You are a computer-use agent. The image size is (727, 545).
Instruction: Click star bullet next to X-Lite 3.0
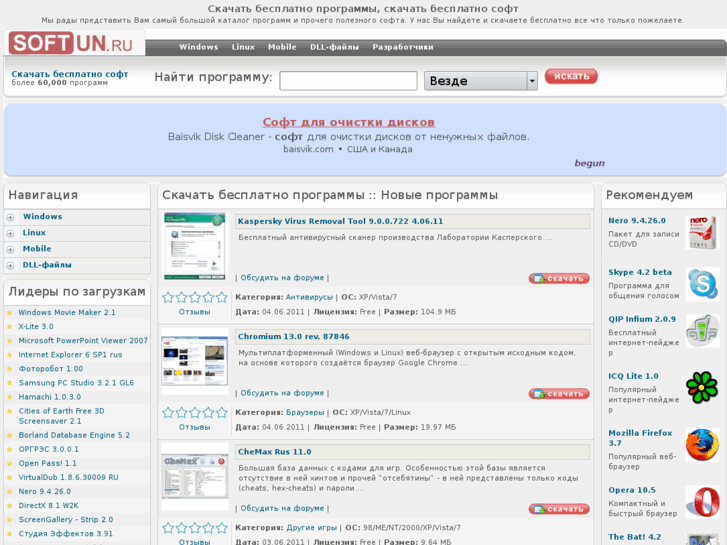coord(10,326)
